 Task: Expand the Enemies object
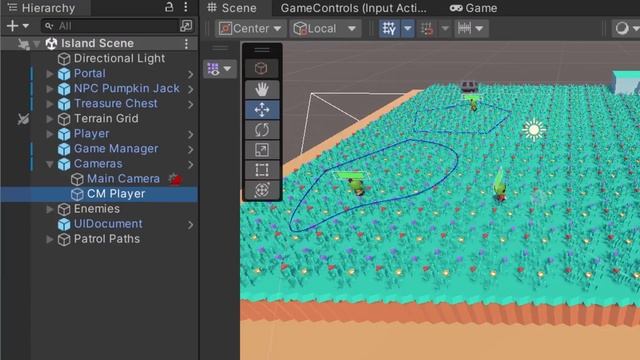(50, 209)
